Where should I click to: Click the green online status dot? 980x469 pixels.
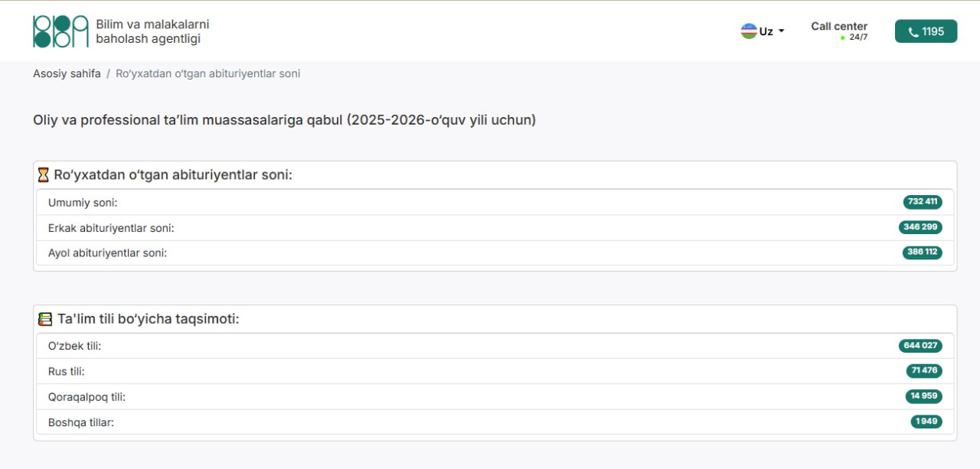[843, 37]
